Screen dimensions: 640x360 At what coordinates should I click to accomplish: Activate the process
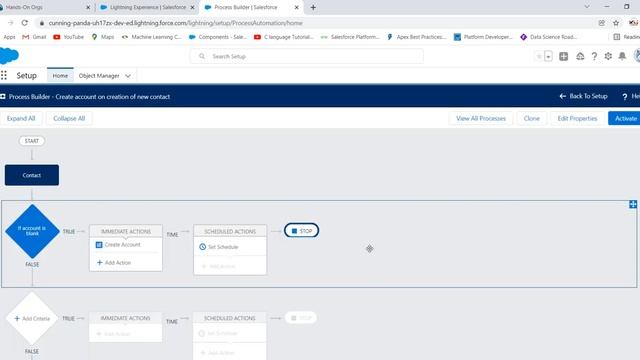pos(625,118)
